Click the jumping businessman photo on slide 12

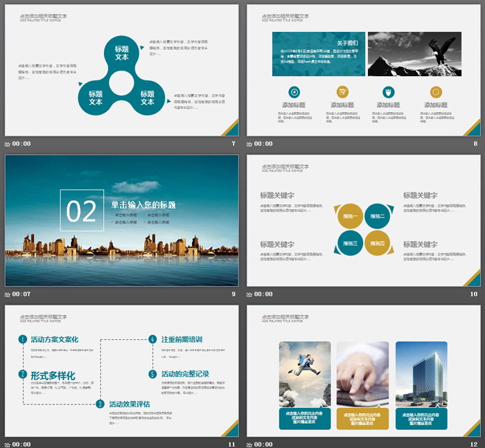pos(305,374)
